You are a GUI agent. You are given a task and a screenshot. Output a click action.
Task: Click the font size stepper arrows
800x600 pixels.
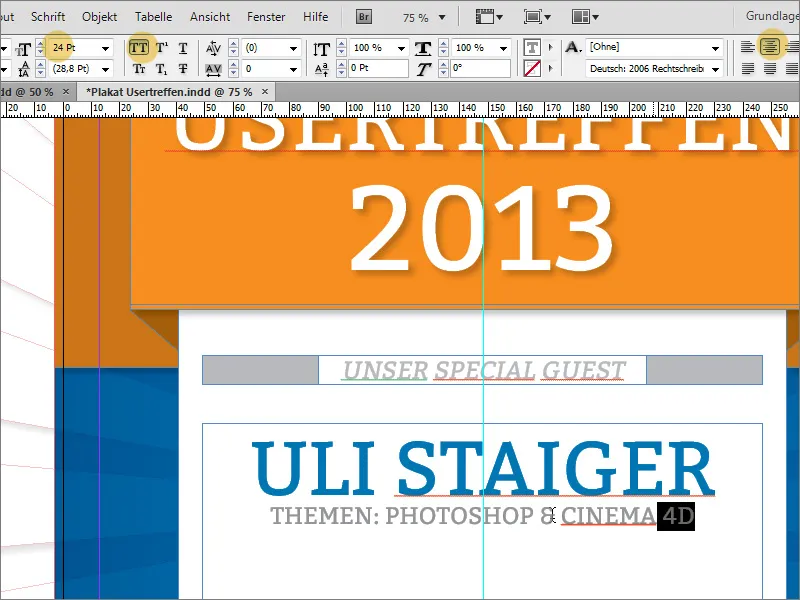point(41,49)
